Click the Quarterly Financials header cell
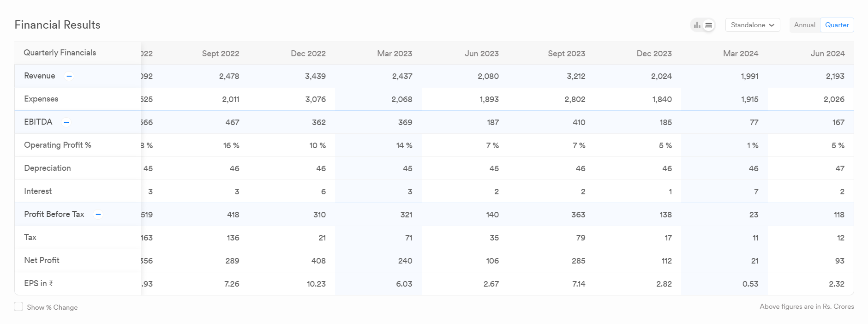The image size is (868, 324). click(x=60, y=53)
